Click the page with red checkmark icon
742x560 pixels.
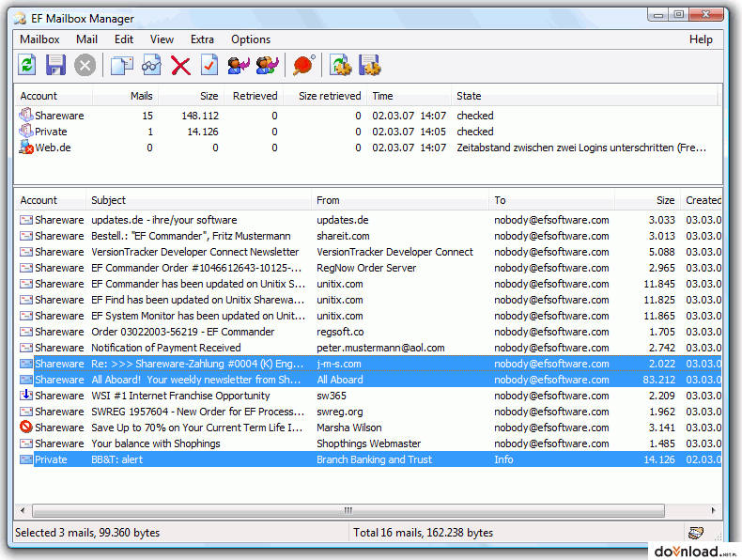(209, 66)
